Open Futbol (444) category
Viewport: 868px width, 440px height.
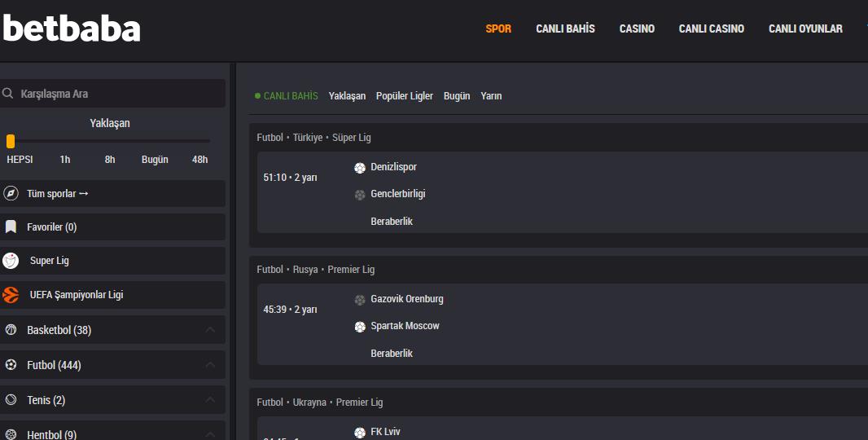112,365
